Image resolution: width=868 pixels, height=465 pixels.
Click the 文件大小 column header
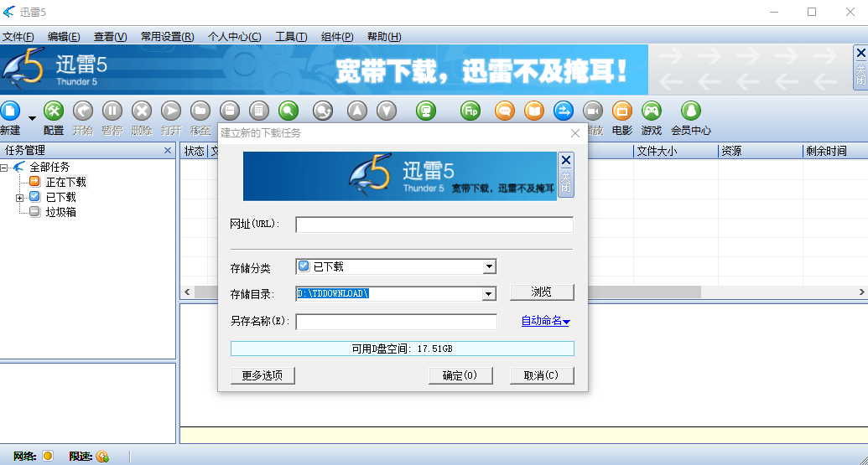[x=675, y=151]
